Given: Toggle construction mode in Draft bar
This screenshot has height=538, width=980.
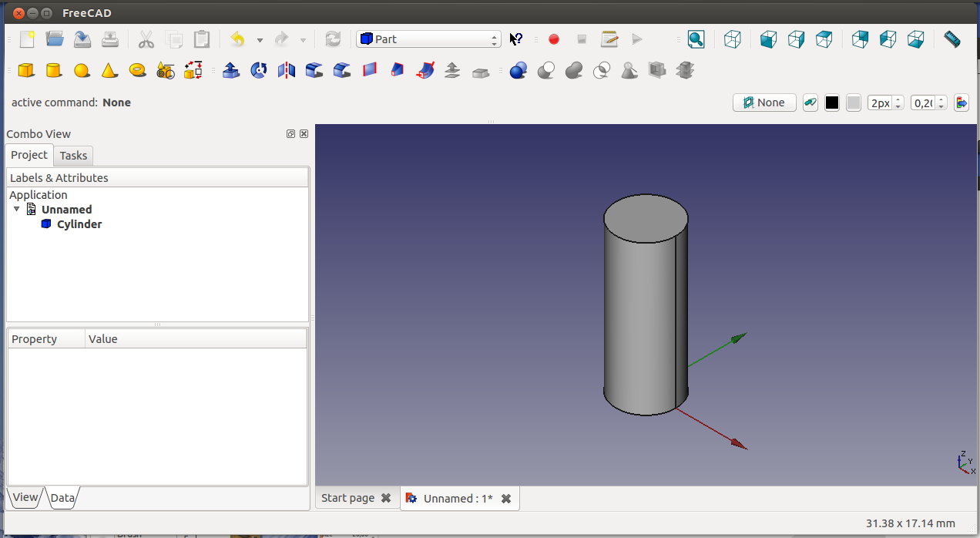Looking at the screenshot, I should coord(810,103).
